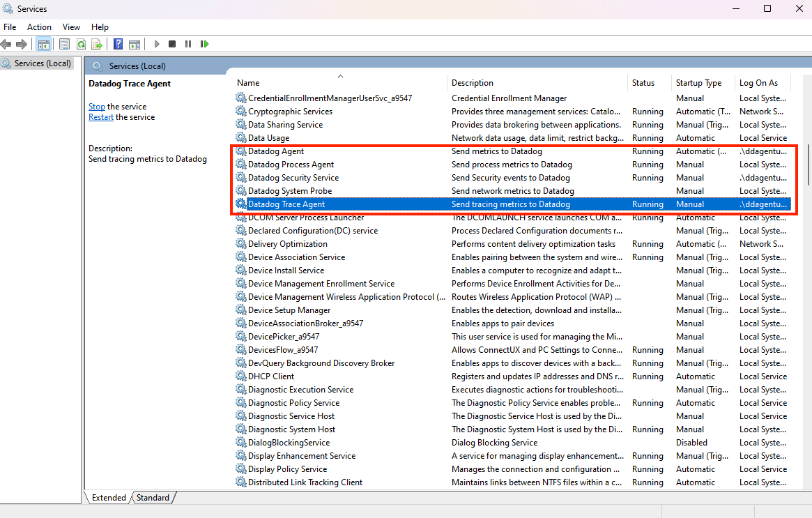Select the Device Install Service row
Viewport: 812px width, 518px height.
pyautogui.click(x=513, y=271)
